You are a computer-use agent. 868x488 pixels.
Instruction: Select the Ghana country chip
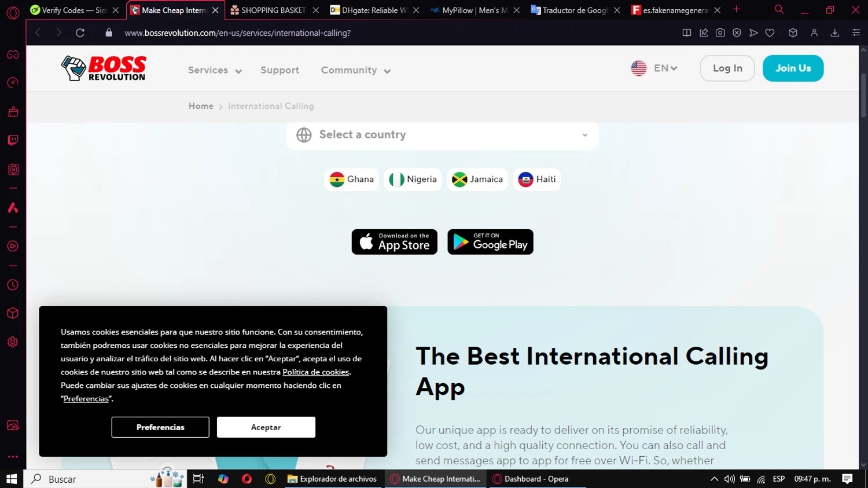352,179
